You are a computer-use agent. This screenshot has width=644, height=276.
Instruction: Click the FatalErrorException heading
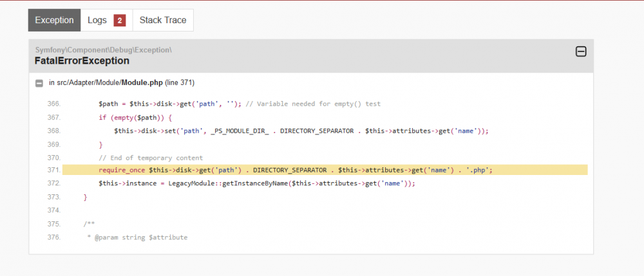click(82, 61)
